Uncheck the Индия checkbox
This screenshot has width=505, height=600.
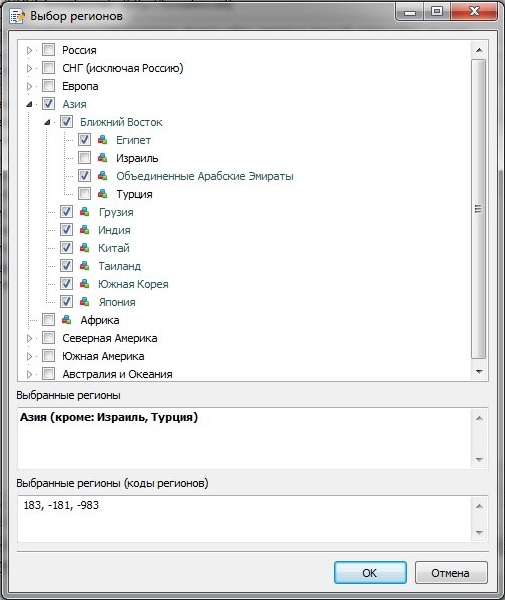(x=66, y=230)
